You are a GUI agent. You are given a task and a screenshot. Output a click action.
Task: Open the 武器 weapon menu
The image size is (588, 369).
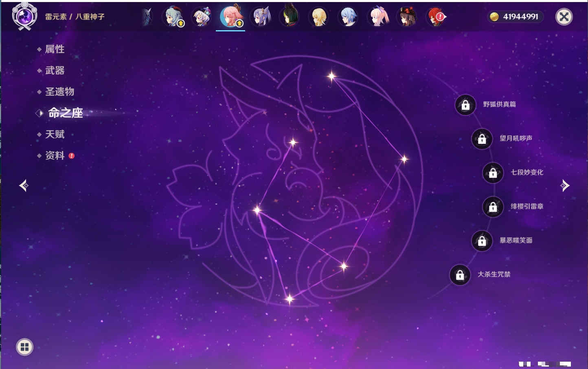coord(55,71)
